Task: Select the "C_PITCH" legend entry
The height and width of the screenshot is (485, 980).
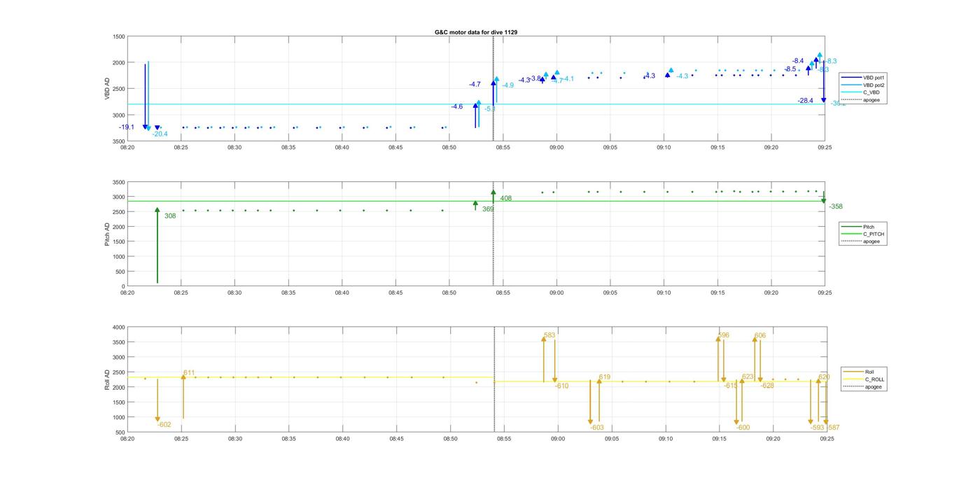Action: coord(863,234)
